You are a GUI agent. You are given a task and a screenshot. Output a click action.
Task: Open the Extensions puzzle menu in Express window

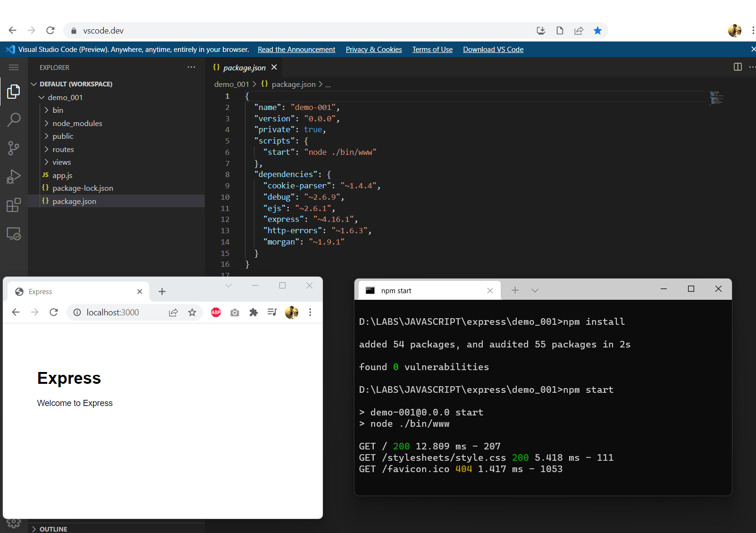point(253,312)
